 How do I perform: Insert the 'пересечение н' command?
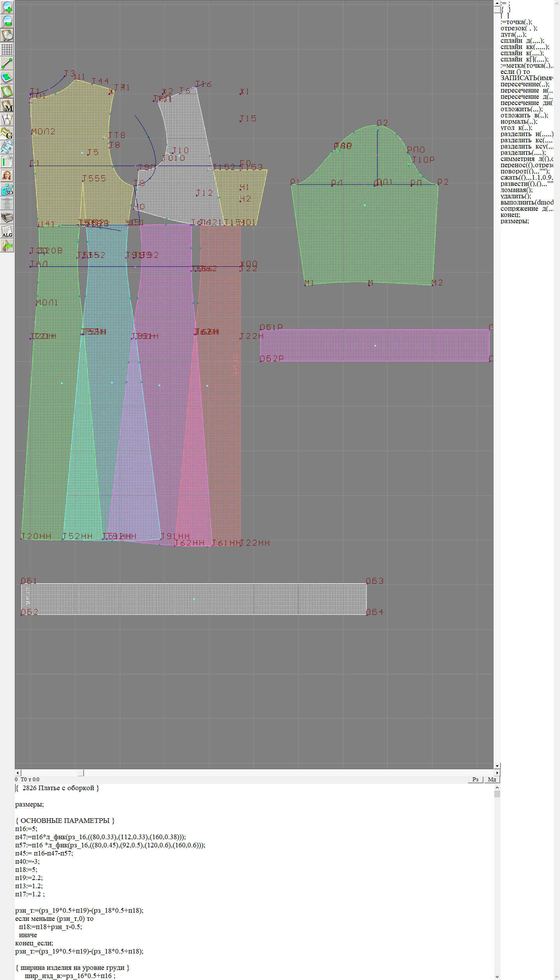coord(527,91)
